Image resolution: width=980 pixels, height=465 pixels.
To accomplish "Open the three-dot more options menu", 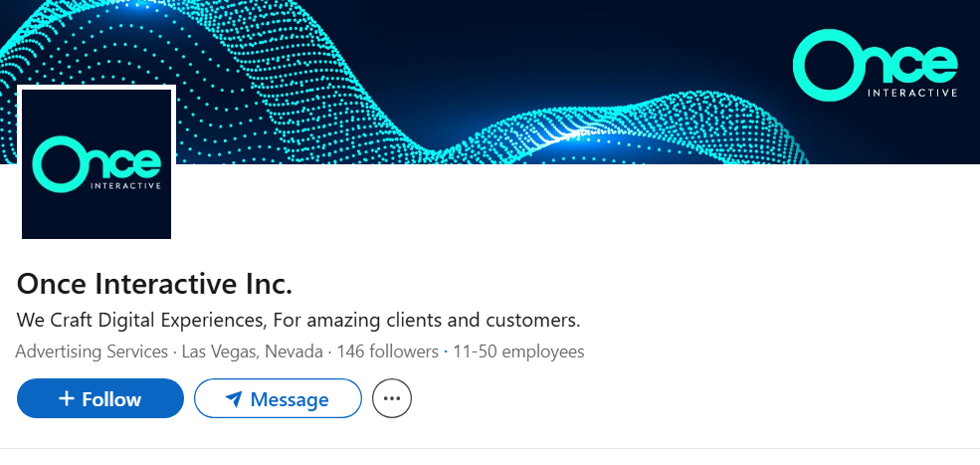I will coord(392,398).
